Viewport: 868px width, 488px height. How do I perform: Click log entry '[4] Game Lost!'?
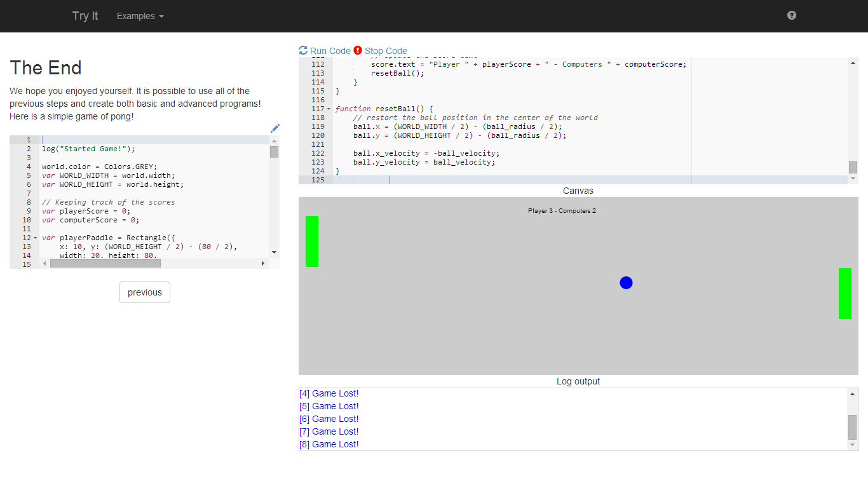point(329,393)
